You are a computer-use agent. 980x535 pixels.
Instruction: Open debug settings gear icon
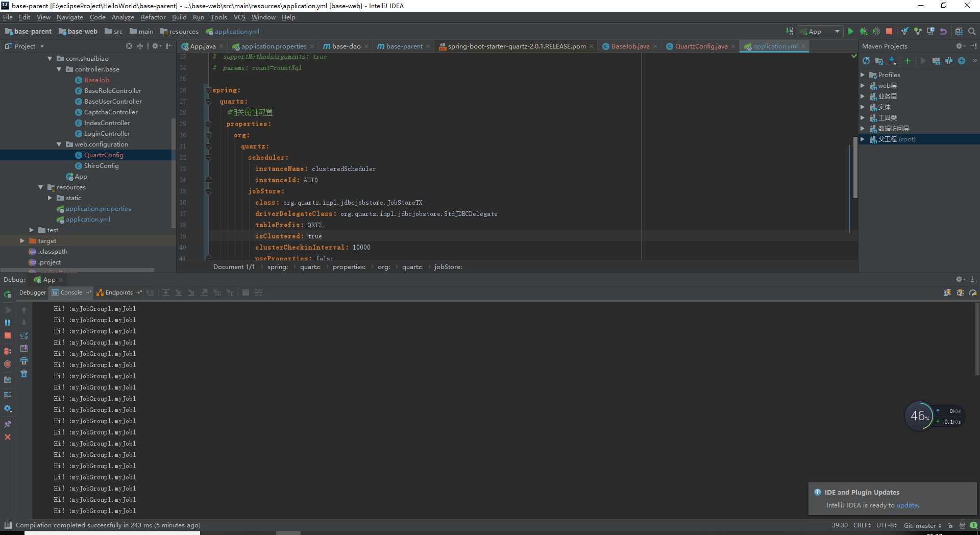point(8,408)
